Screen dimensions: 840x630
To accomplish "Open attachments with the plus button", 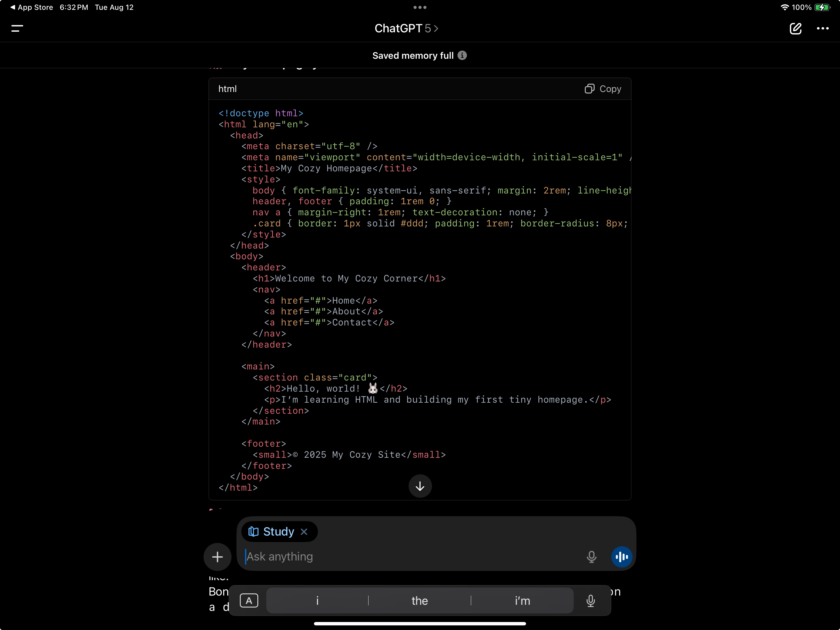I will pyautogui.click(x=218, y=557).
